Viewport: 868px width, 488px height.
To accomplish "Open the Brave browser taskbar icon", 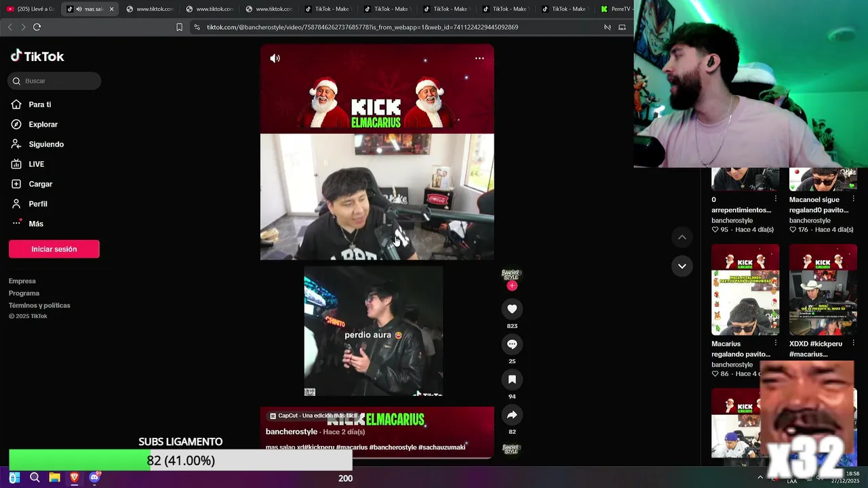I will 75,478.
